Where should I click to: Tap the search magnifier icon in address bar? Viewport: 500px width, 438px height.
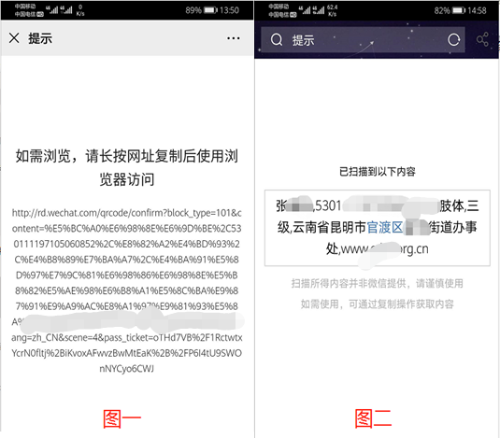coord(276,40)
